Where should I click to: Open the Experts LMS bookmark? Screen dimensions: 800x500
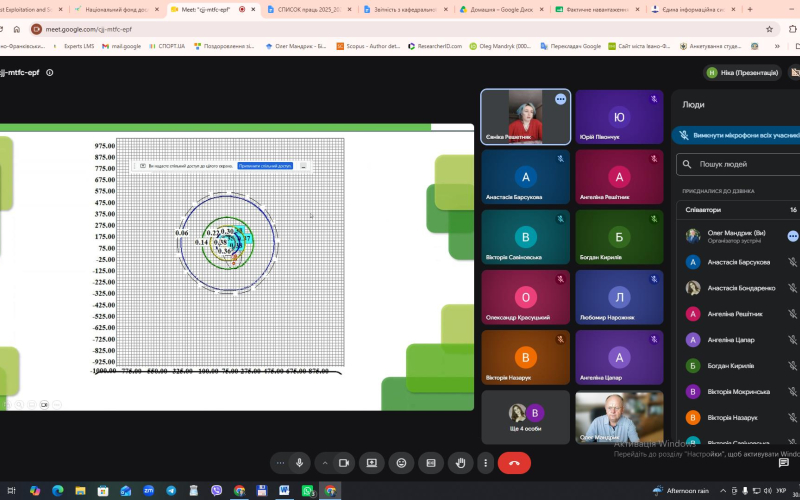[74, 46]
